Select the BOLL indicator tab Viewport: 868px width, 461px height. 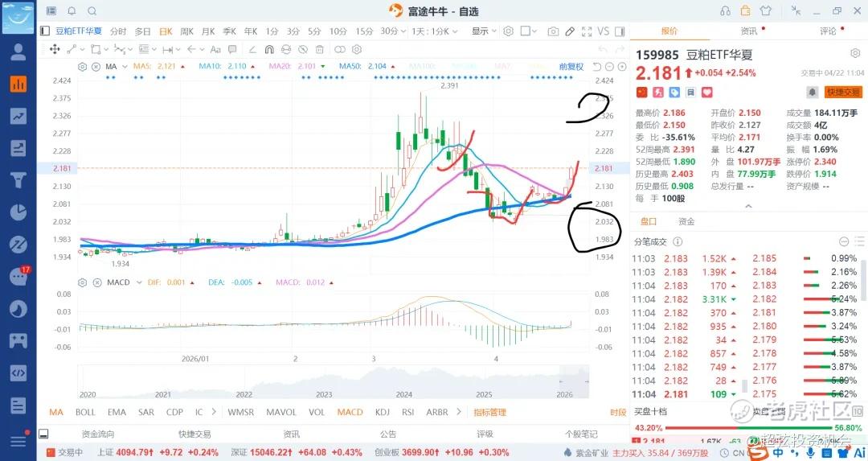pos(85,412)
